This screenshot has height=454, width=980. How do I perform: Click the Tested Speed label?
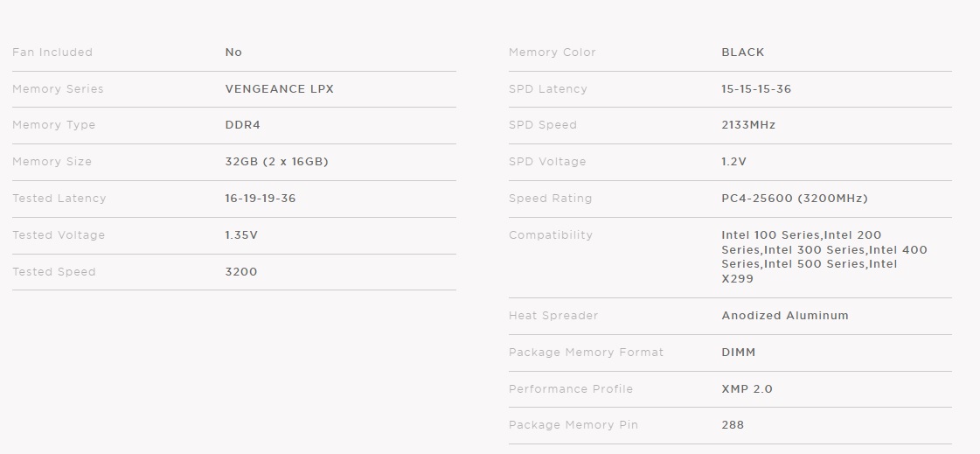[54, 272]
